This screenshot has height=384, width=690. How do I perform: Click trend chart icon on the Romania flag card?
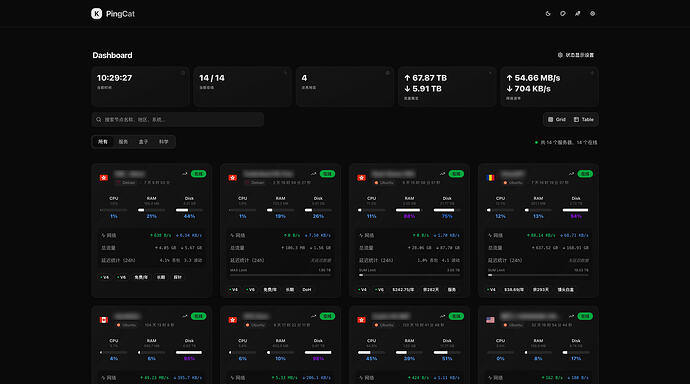(571, 174)
